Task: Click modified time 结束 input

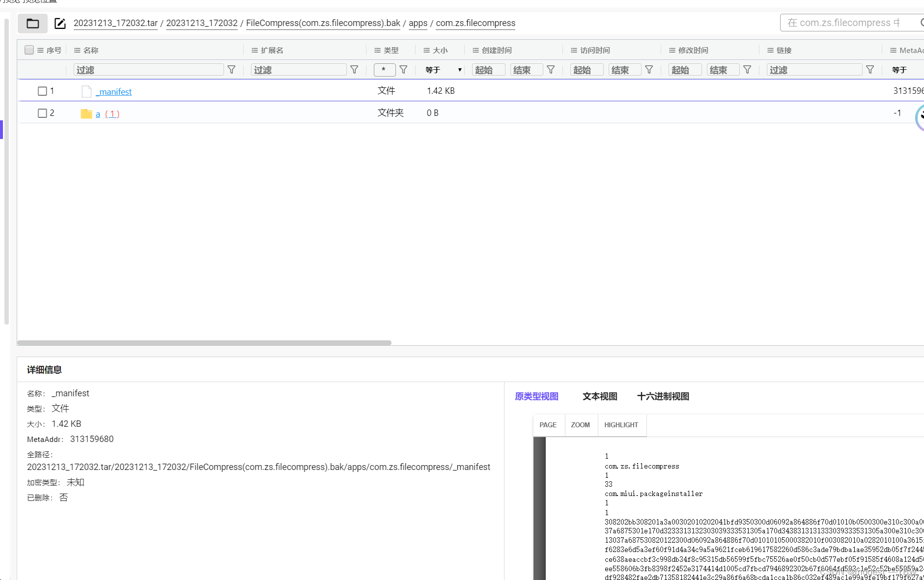Action: (x=723, y=70)
